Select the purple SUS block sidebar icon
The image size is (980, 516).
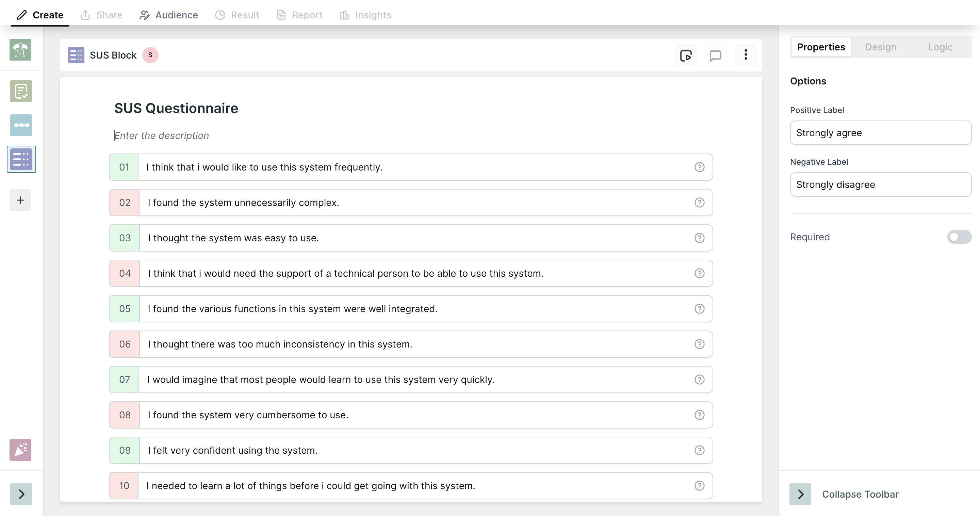pyautogui.click(x=21, y=159)
